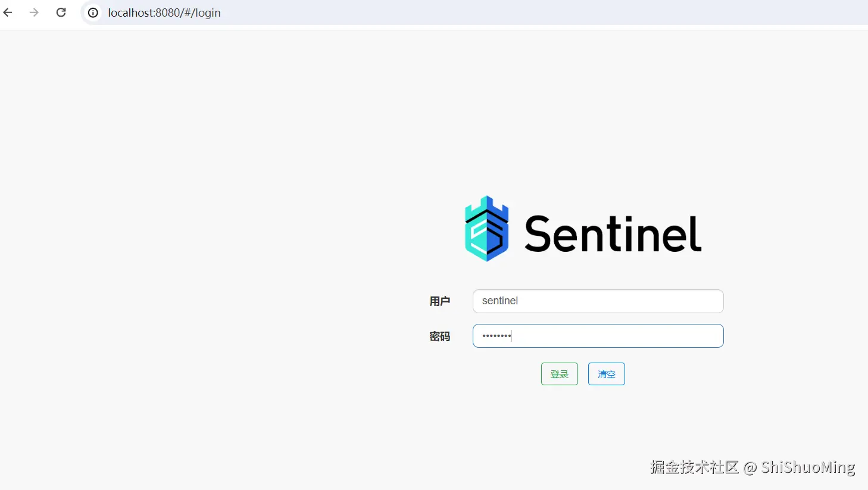Focus the localhost:8080/#/login address text
This screenshot has width=868, height=490.
[x=164, y=13]
